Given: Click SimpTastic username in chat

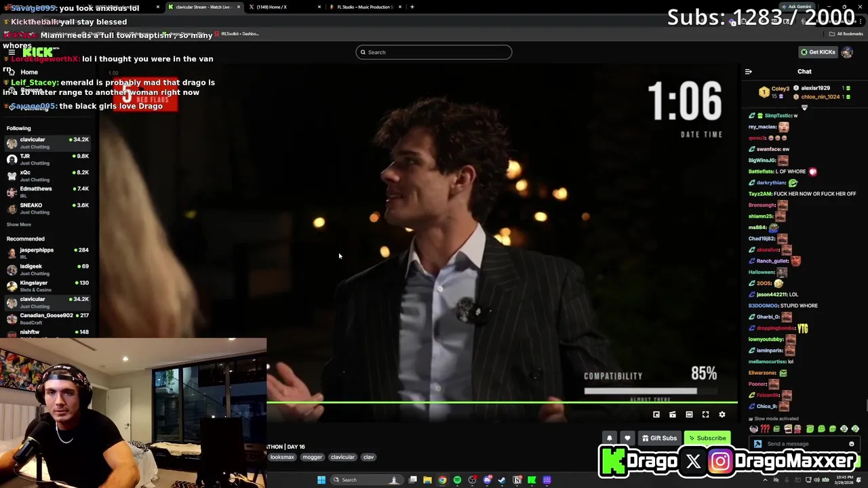Looking at the screenshot, I should tap(778, 115).
